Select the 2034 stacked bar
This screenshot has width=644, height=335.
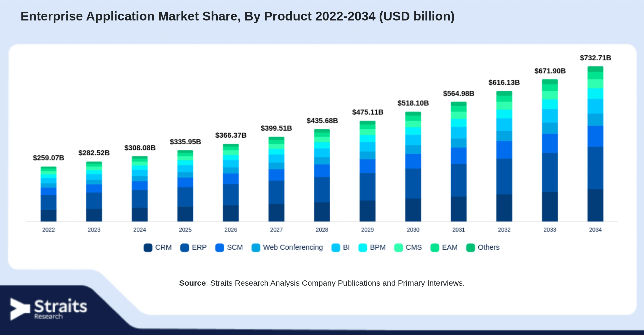(595, 144)
